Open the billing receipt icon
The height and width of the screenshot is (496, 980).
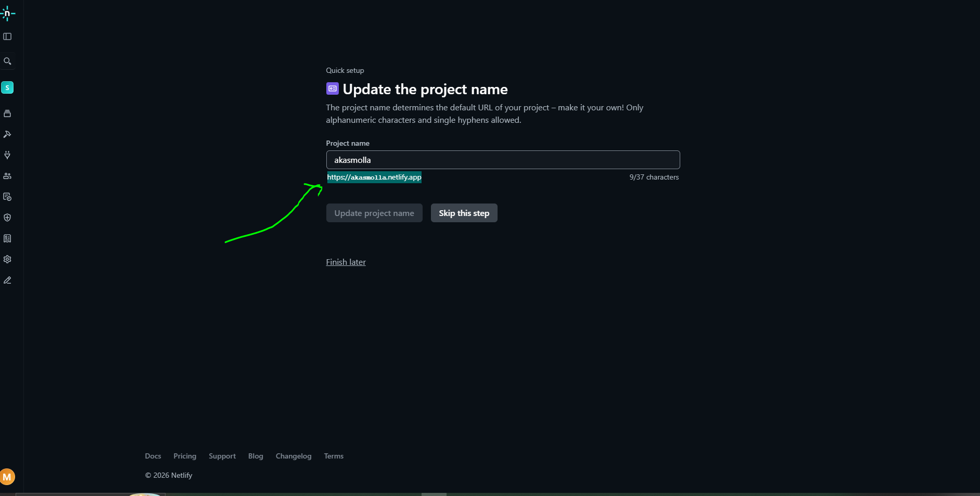click(x=7, y=238)
